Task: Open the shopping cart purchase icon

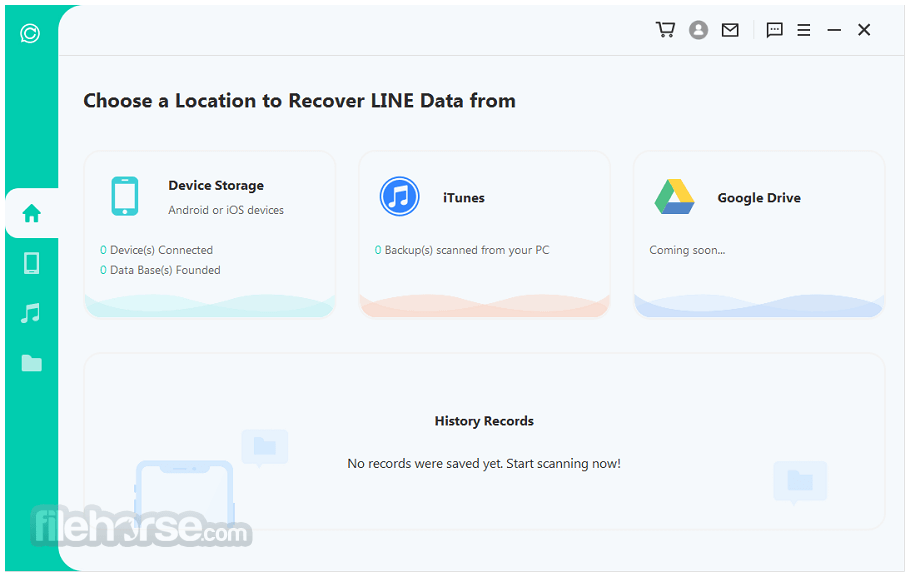Action: point(665,30)
